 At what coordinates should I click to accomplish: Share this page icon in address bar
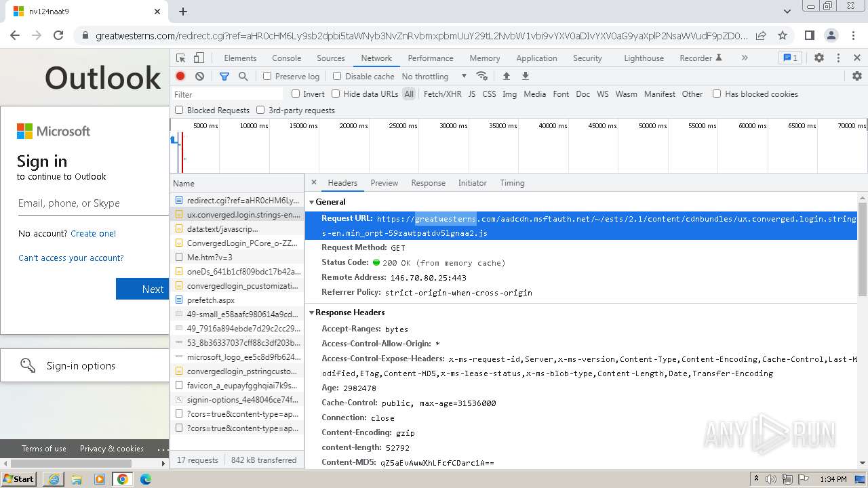761,35
